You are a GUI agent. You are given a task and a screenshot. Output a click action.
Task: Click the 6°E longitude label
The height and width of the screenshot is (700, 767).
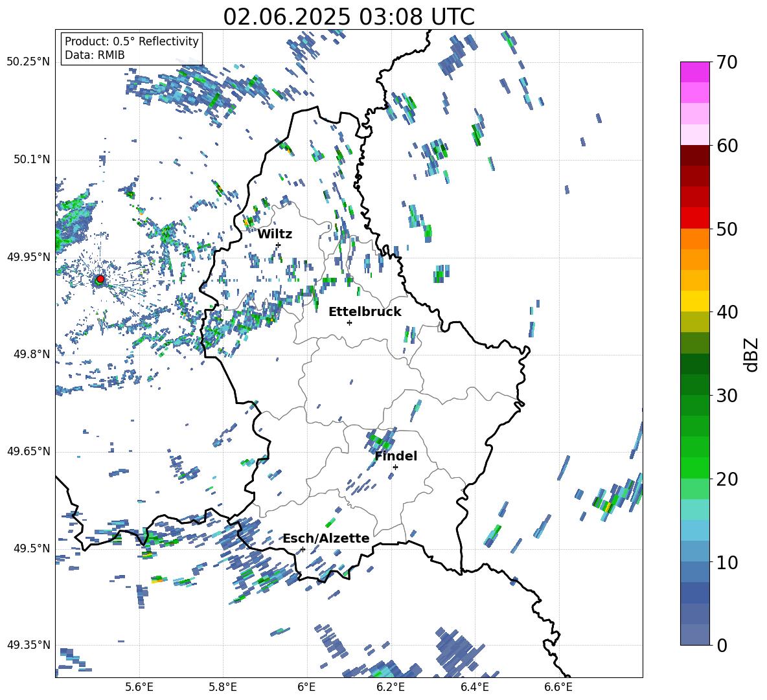pos(306,687)
